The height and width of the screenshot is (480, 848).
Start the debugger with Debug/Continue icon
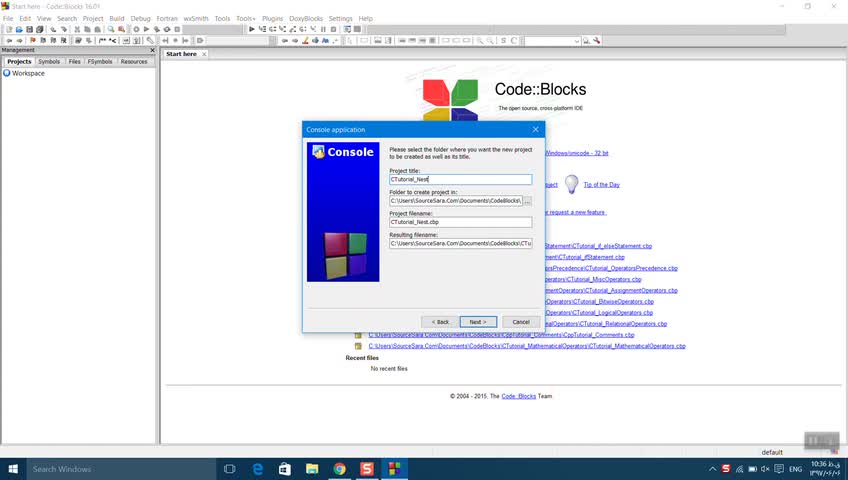251,29
